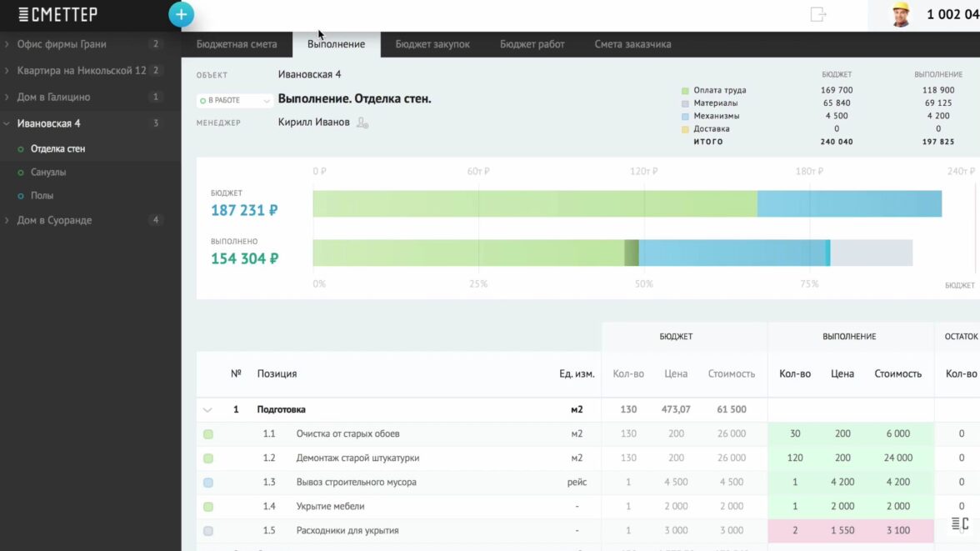Screen dimensions: 980x551
Task: Collapse the Подготовка section chevron
Action: 207,410
